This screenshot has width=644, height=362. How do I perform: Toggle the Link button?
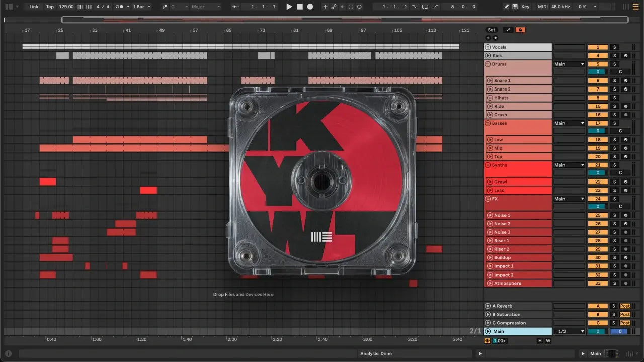[34, 7]
